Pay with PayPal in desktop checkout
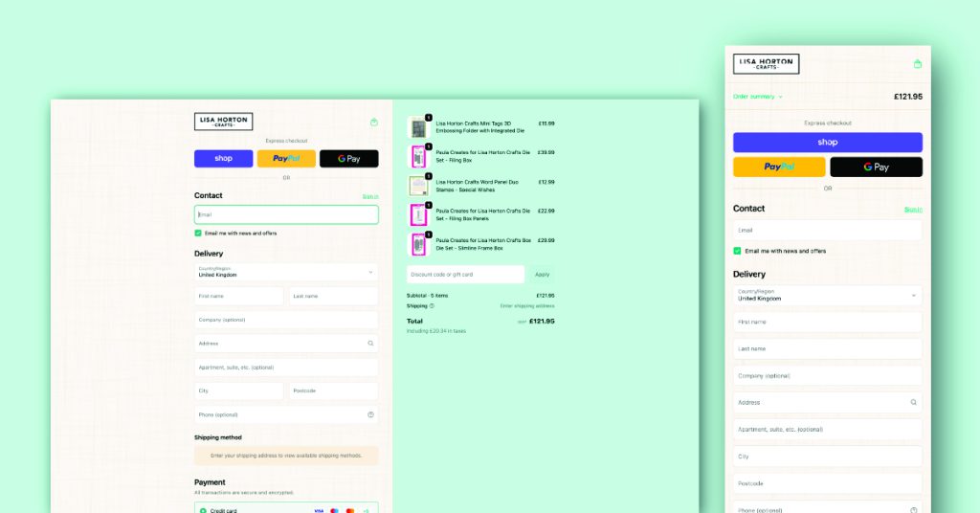 (286, 159)
